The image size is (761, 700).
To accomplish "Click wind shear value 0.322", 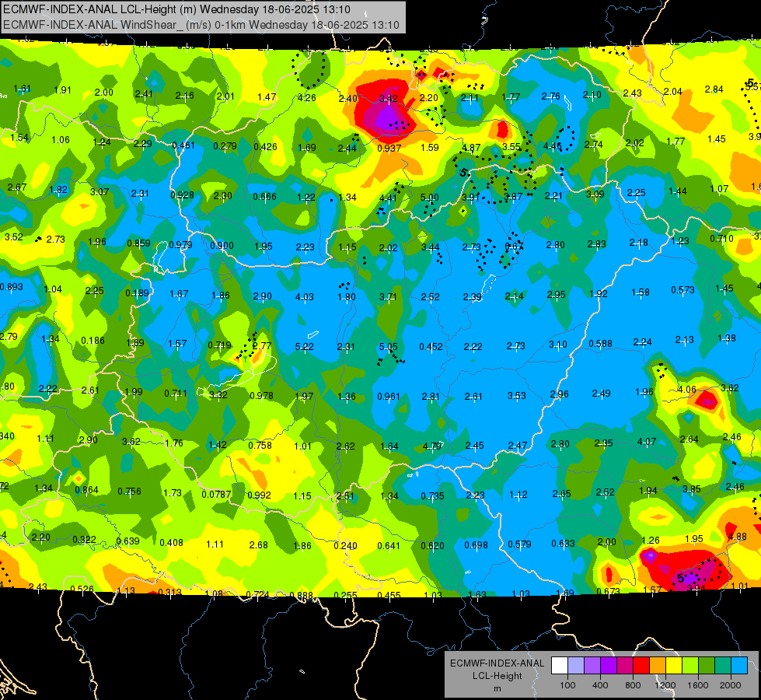I will click(84, 540).
